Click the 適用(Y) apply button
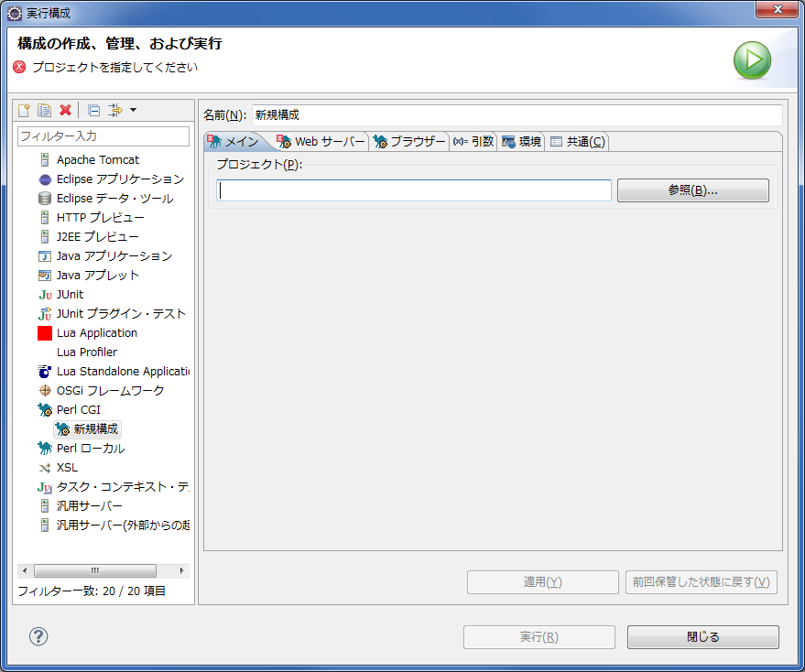805x672 pixels. pyautogui.click(x=543, y=582)
